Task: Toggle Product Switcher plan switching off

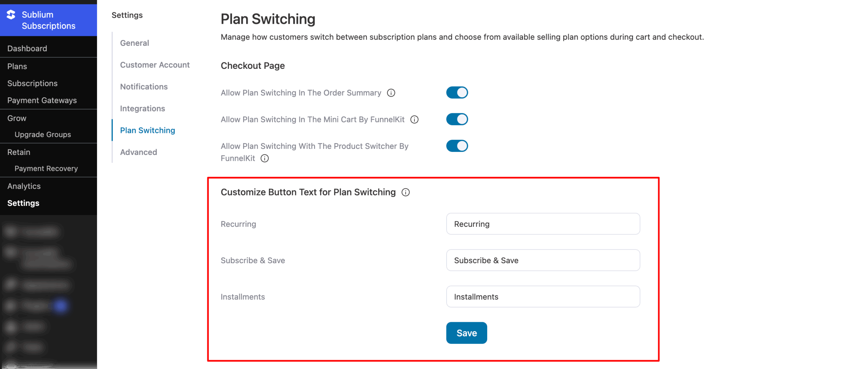Action: click(457, 146)
